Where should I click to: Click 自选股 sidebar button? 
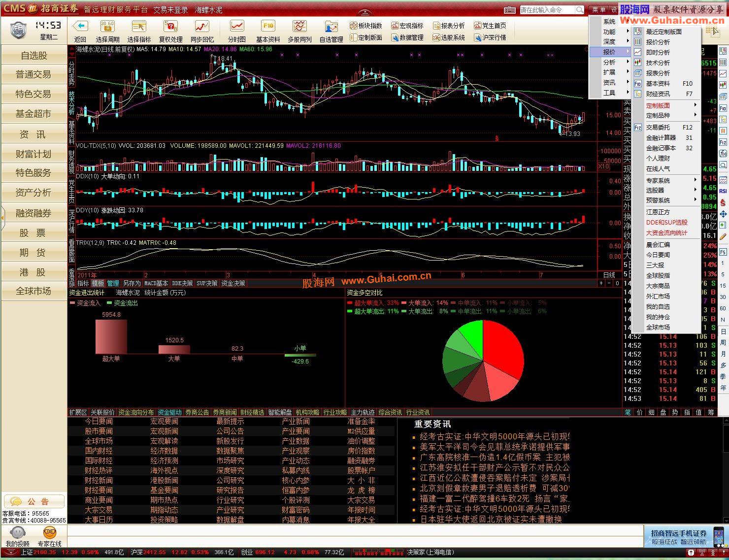[33, 56]
